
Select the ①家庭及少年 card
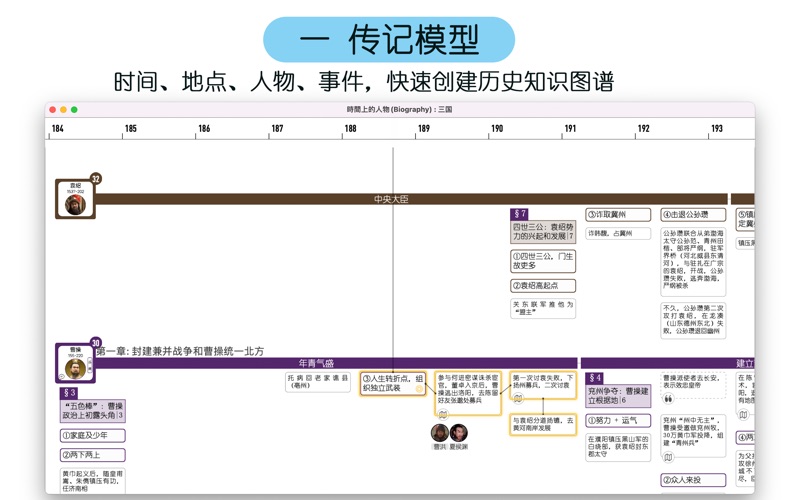(93, 436)
